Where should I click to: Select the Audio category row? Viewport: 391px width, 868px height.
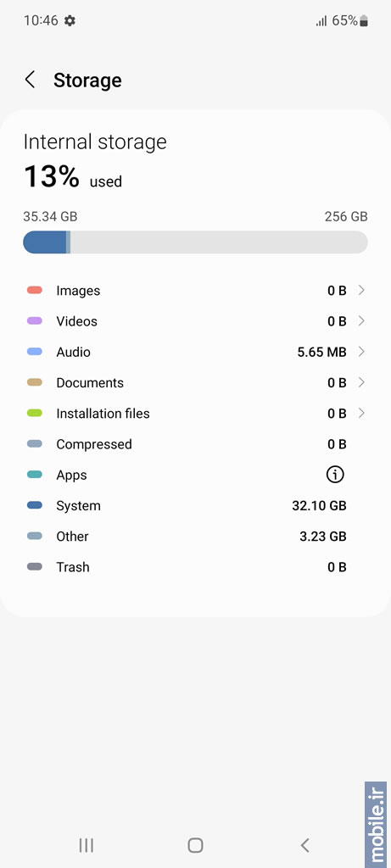195,352
